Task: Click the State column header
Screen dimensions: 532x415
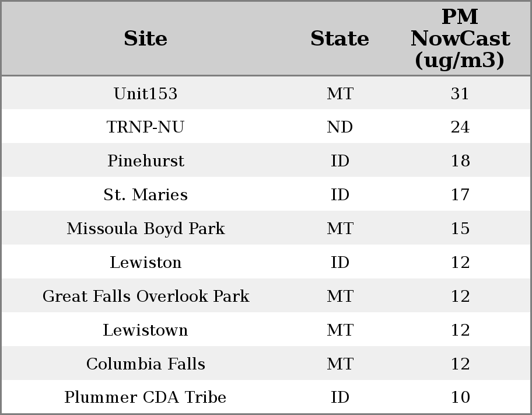Action: click(339, 39)
